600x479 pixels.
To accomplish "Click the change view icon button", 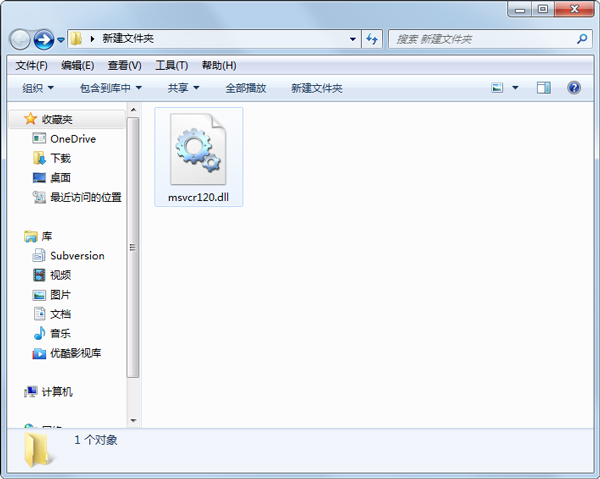I will pos(498,88).
